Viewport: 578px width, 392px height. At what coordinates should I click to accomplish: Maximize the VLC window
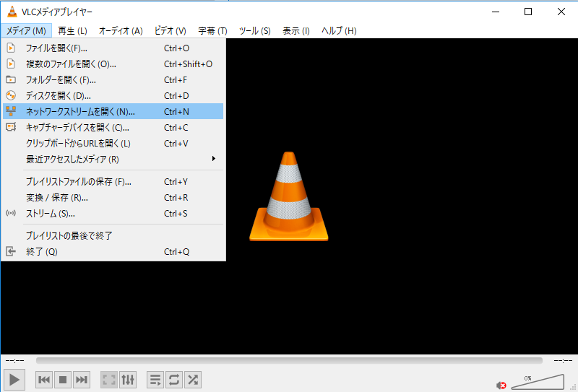tap(528, 12)
